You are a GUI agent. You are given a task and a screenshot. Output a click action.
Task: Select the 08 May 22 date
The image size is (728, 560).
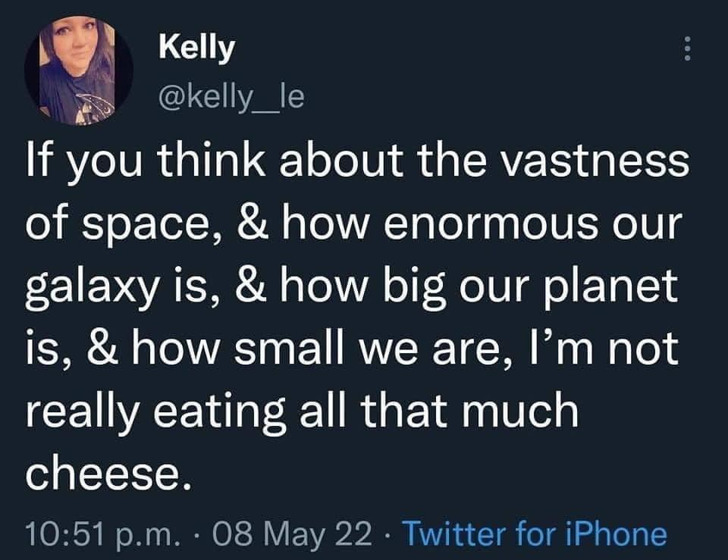300,533
